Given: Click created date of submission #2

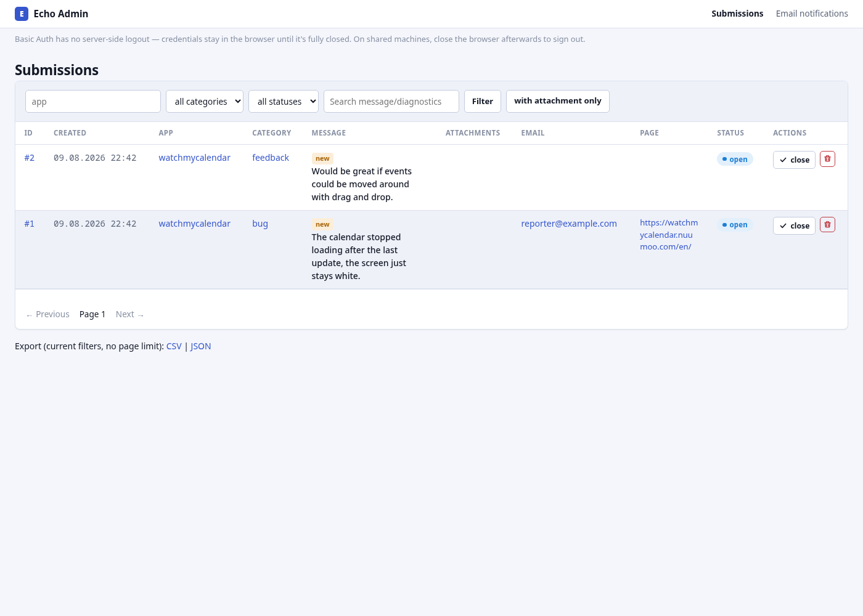Looking at the screenshot, I should [95, 158].
